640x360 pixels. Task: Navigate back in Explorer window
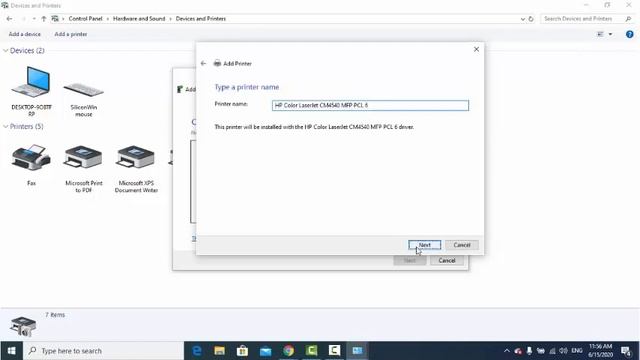[x=9, y=19]
